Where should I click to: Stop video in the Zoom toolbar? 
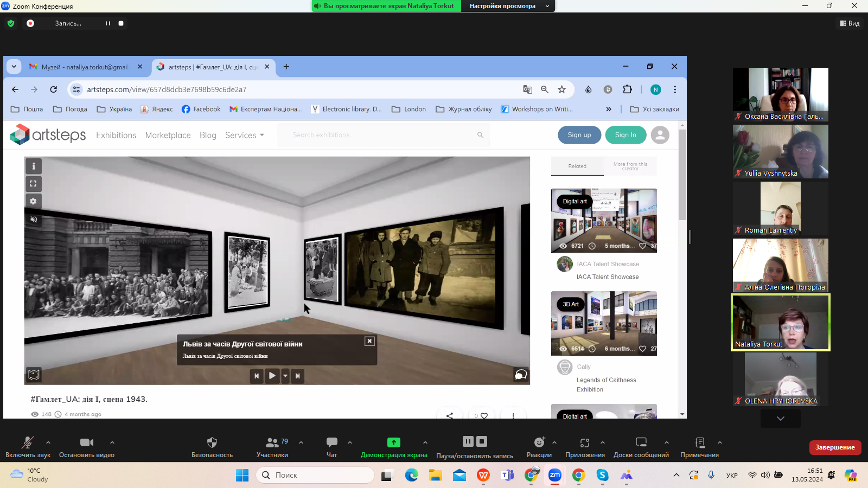click(x=87, y=443)
